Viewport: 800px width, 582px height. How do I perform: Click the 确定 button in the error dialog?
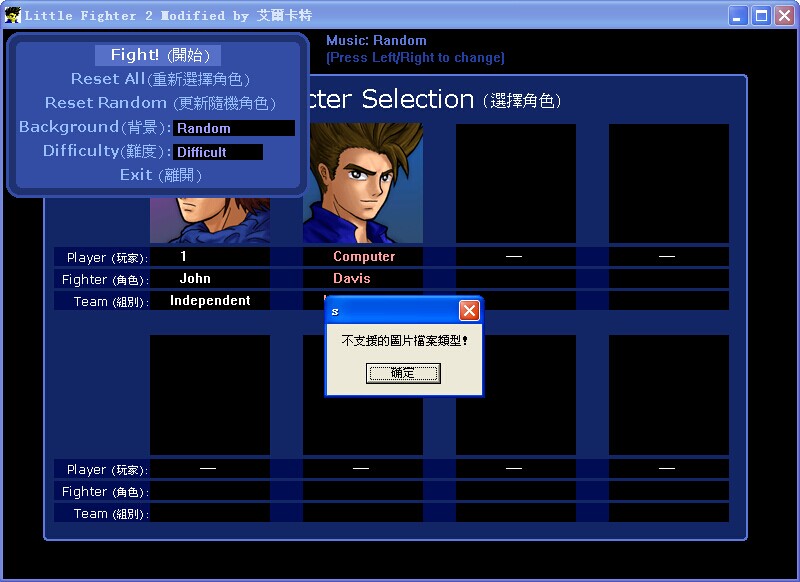[x=403, y=373]
